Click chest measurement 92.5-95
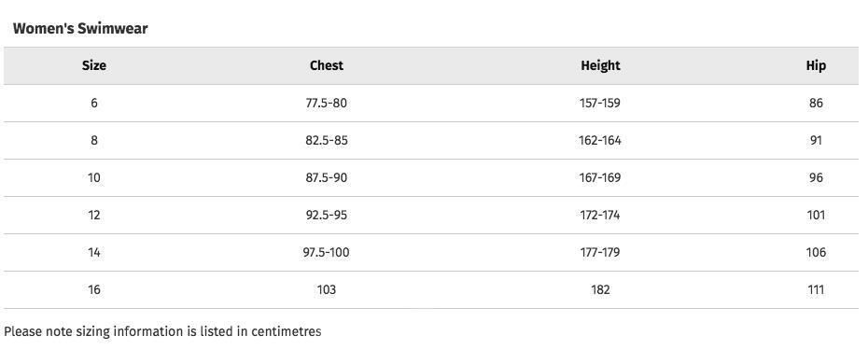The image size is (868, 350). (x=327, y=215)
